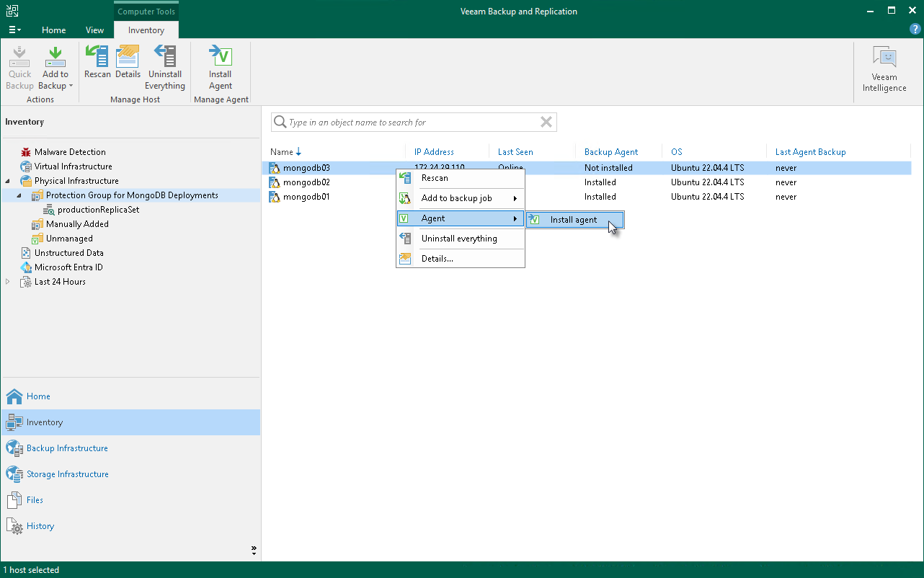The image size is (924, 578).
Task: Sort by IP Address column header
Action: coord(434,152)
